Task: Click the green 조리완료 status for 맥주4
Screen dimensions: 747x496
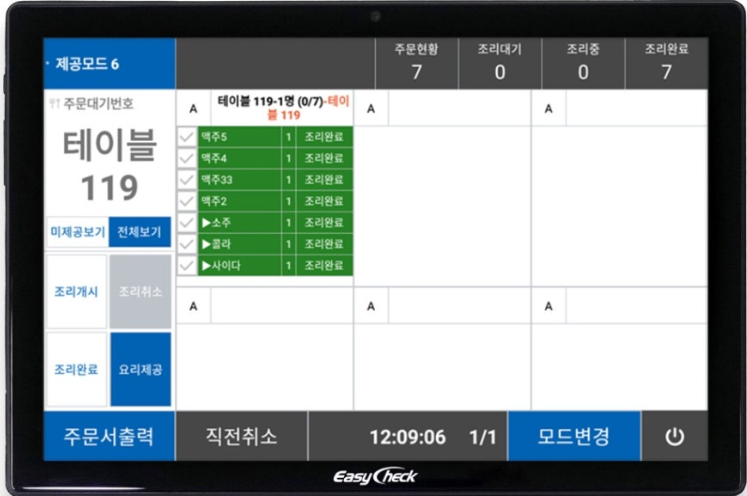Action: (x=325, y=159)
